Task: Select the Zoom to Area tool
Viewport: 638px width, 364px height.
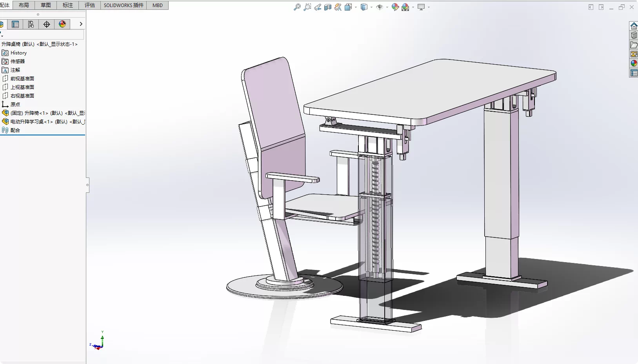Action: (x=307, y=7)
